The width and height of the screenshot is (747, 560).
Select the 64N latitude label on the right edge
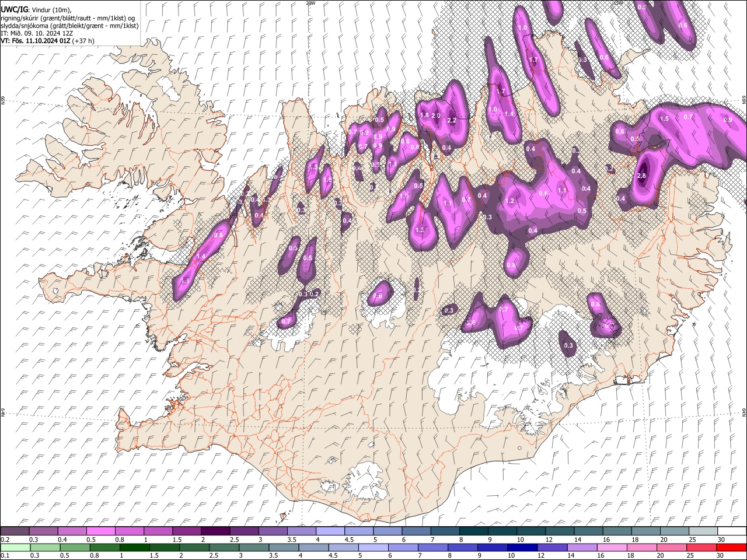[744, 413]
